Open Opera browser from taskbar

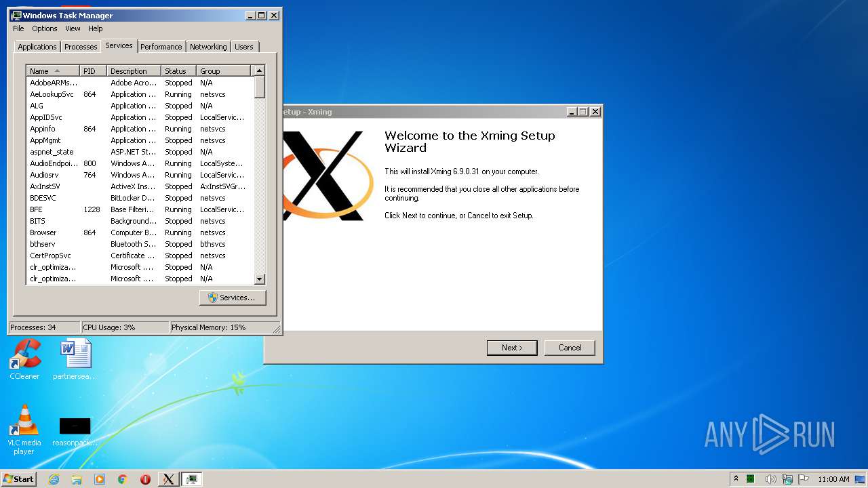coord(145,479)
